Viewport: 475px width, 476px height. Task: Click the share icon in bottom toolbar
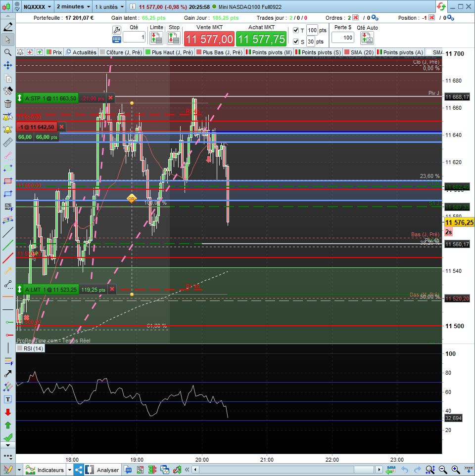pos(79,470)
